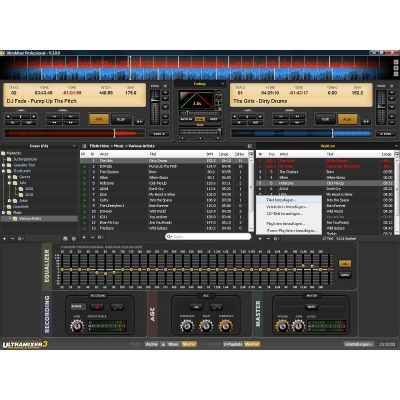Click the leftmost button in Recording panel

[78, 307]
